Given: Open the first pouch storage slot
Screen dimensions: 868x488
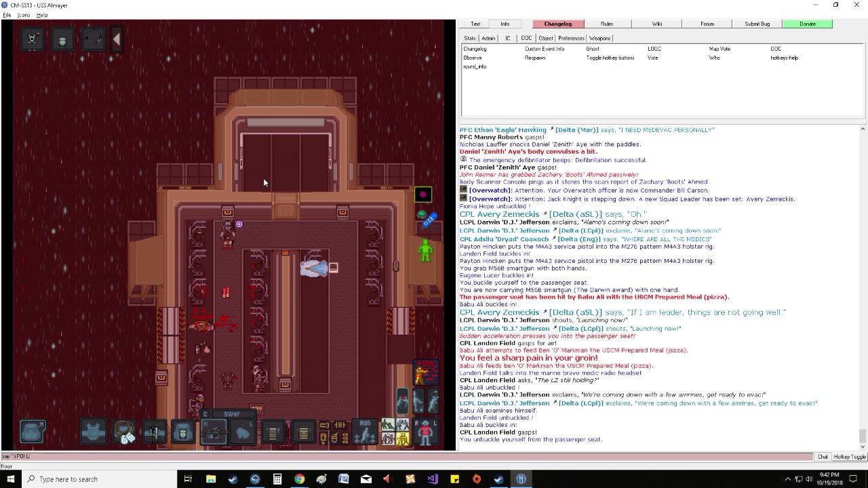Looking at the screenshot, I should (x=273, y=432).
